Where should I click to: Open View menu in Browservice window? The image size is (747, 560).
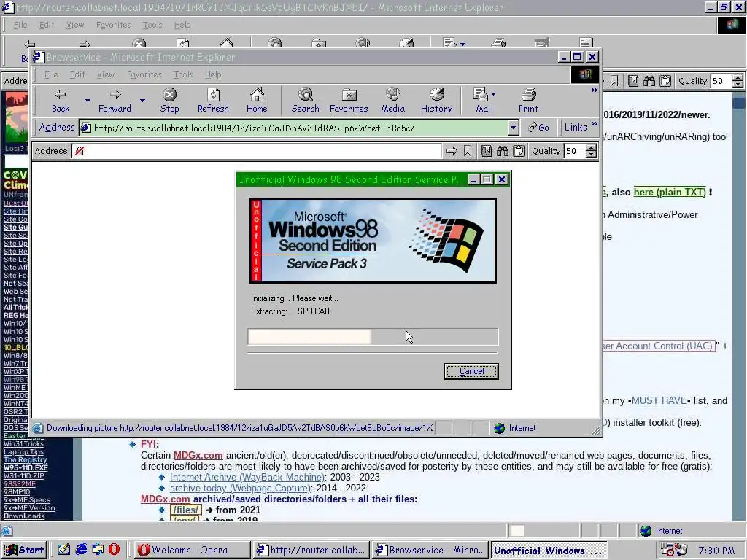[x=106, y=74]
